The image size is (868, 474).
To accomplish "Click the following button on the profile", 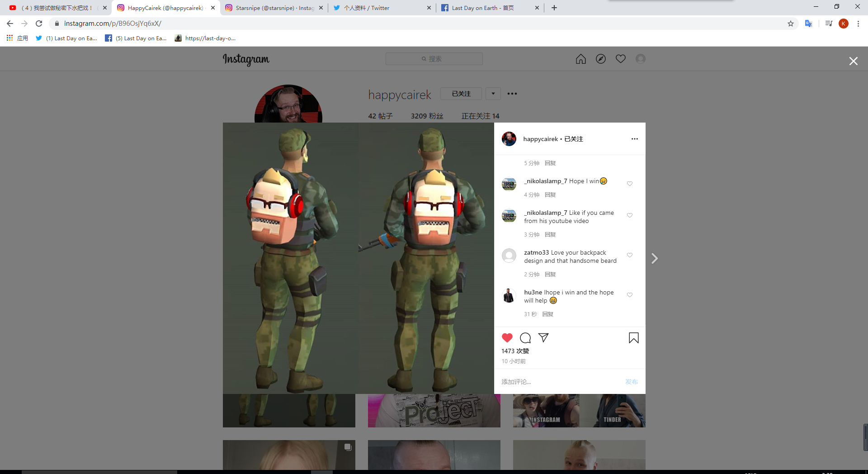I will (x=461, y=94).
